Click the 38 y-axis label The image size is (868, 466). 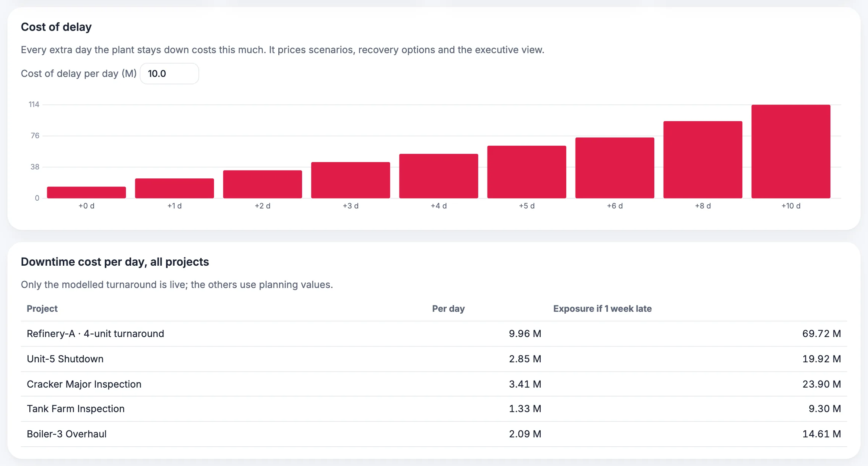point(35,167)
